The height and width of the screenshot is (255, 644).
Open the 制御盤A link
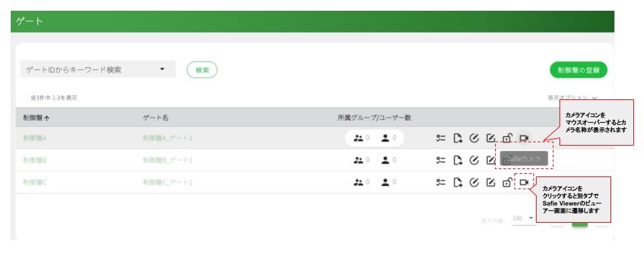tap(34, 138)
